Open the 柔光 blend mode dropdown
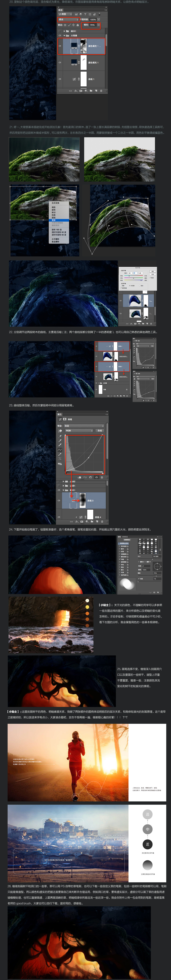Viewport: 171px width, 980px height. [x=68, y=19]
